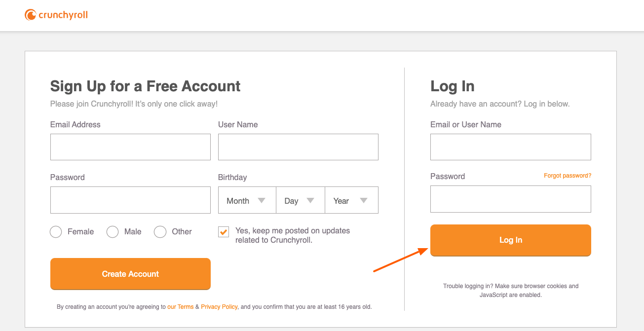The width and height of the screenshot is (644, 331).
Task: Click the sign-up Password field
Action: (x=130, y=200)
